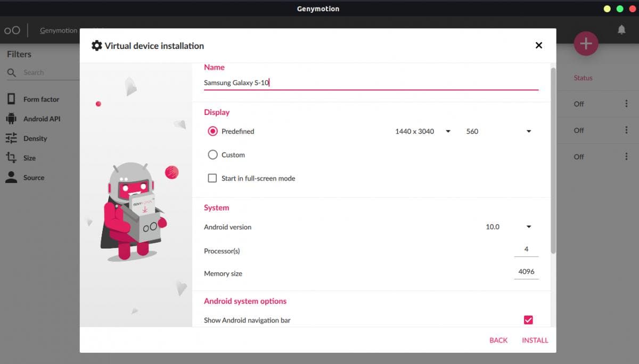Click the red plus add device button

(586, 44)
